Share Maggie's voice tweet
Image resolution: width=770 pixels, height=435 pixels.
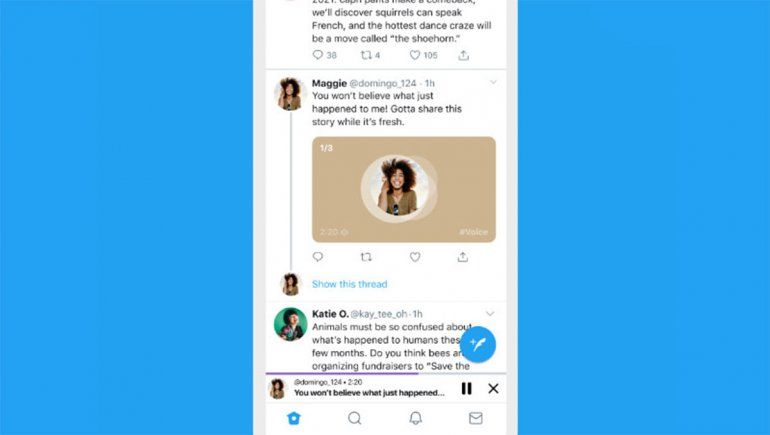pyautogui.click(x=463, y=257)
